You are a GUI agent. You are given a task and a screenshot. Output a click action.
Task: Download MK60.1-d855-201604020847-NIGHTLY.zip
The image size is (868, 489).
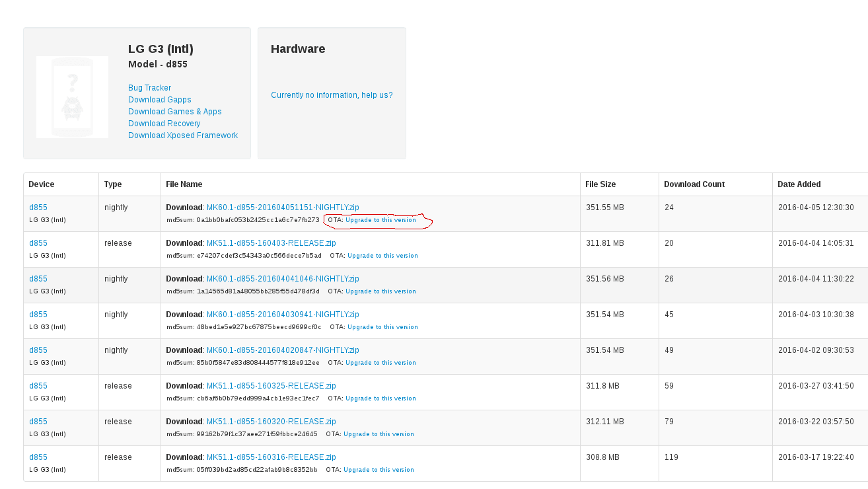[x=283, y=350]
